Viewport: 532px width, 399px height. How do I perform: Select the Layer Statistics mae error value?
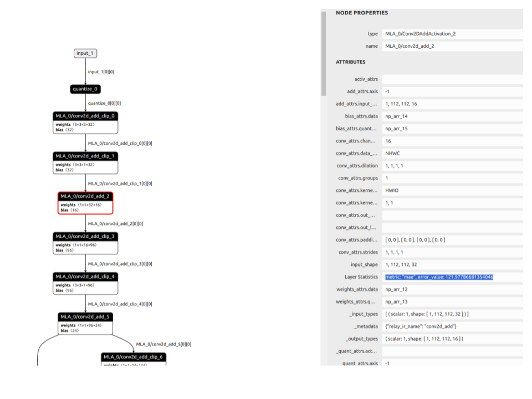click(439, 277)
